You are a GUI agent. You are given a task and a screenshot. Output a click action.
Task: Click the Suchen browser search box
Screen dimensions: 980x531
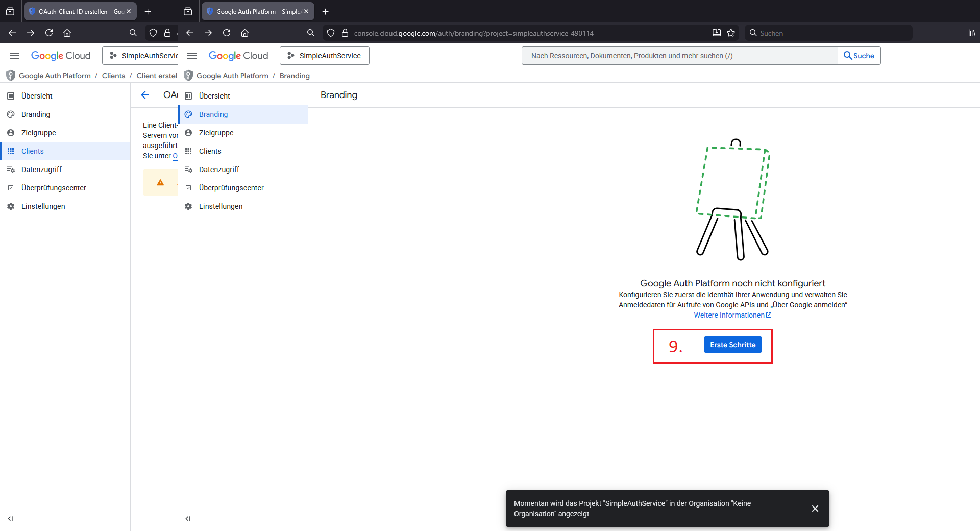pos(828,33)
